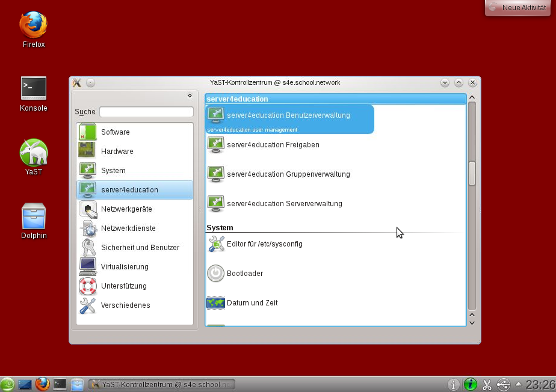Select the Netzwerkgeräte category icon
Viewport: 556px width, 392px height.
pyautogui.click(x=87, y=209)
